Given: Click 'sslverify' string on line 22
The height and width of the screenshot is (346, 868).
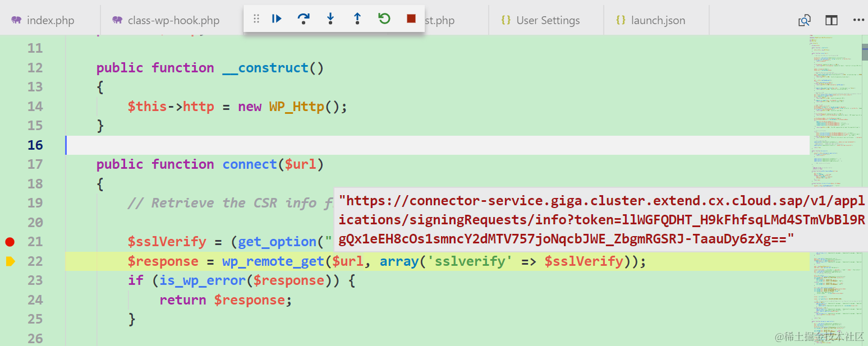Looking at the screenshot, I should click(470, 261).
